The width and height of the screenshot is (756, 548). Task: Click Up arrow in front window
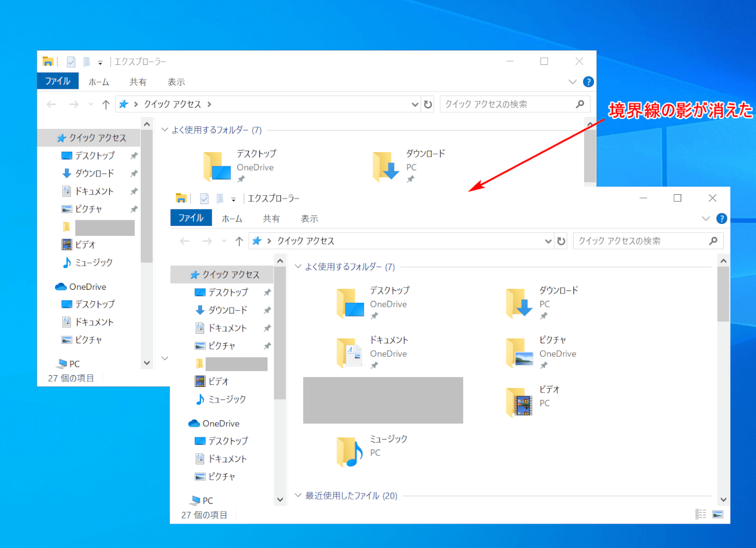click(239, 241)
